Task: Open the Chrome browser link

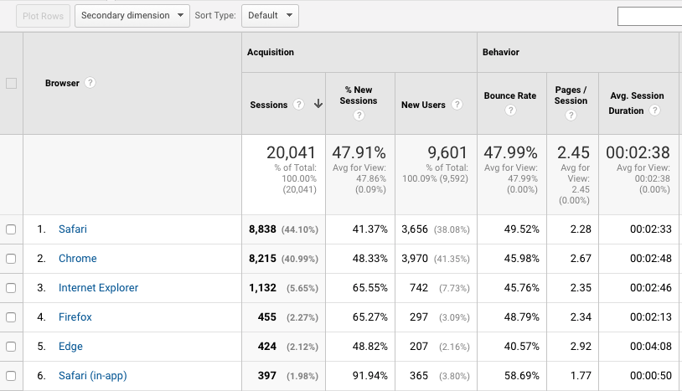Action: (77, 258)
